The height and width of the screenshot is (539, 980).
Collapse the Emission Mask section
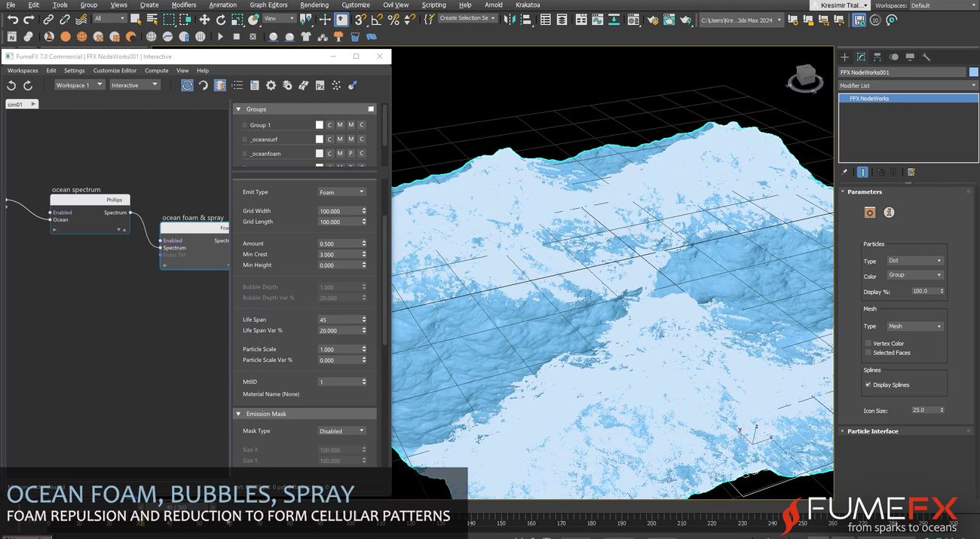click(x=305, y=414)
